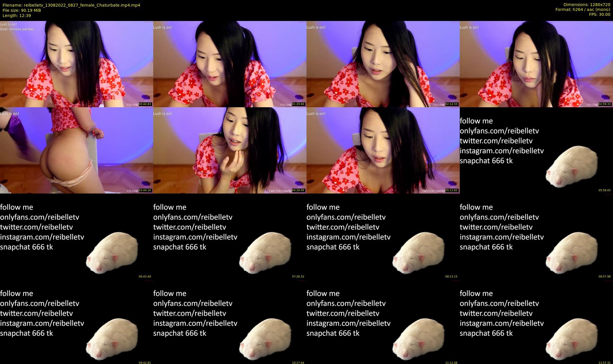Open the thumbnail at 02:14.50
The height and width of the screenshot is (364, 613).
click(x=383, y=64)
